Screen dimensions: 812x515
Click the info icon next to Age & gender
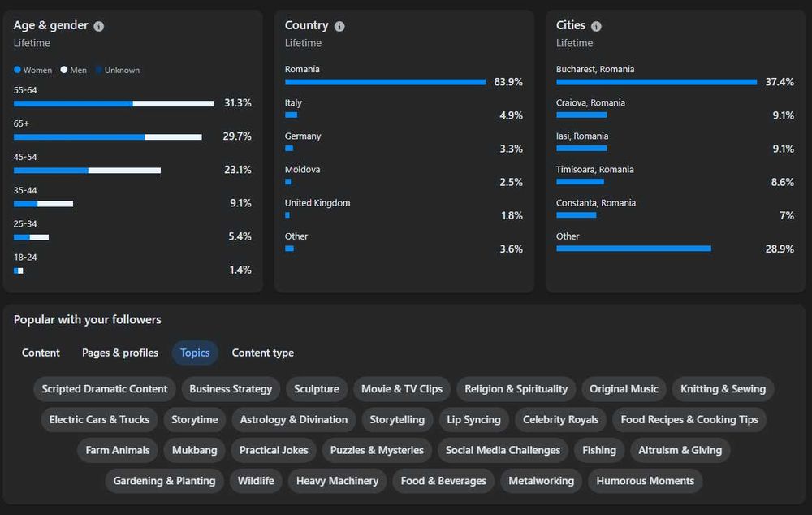(x=98, y=26)
